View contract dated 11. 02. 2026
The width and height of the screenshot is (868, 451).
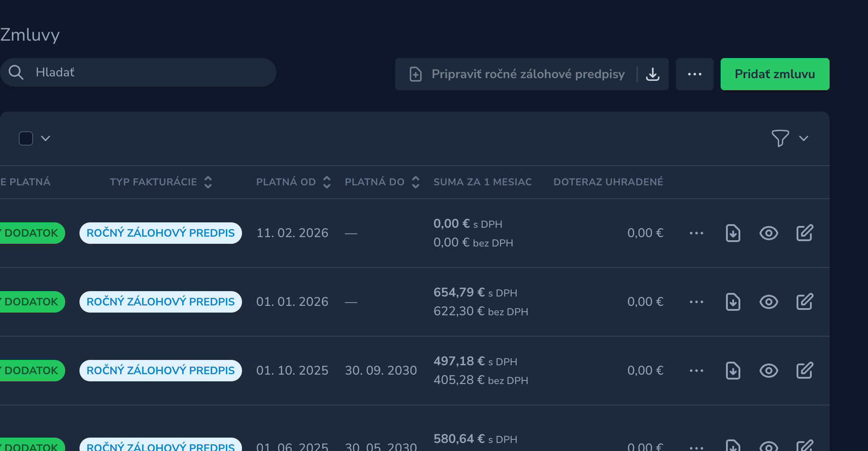click(x=768, y=233)
